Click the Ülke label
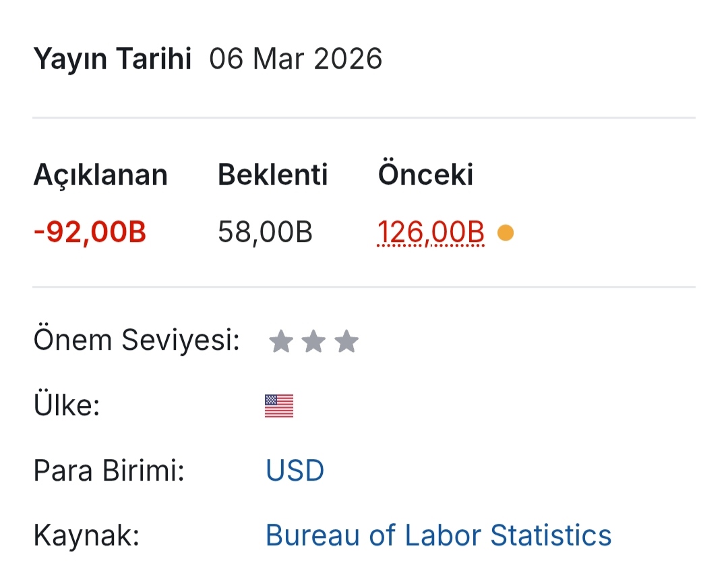 [67, 407]
